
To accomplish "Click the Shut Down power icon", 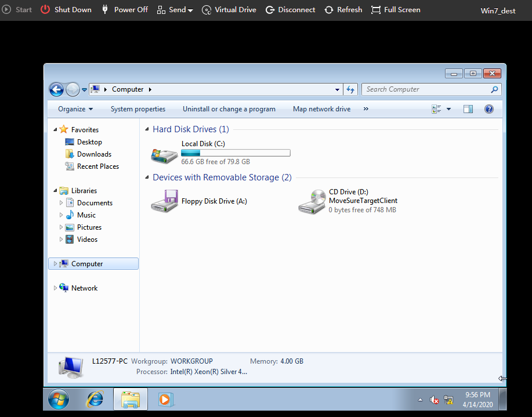I will pos(45,10).
